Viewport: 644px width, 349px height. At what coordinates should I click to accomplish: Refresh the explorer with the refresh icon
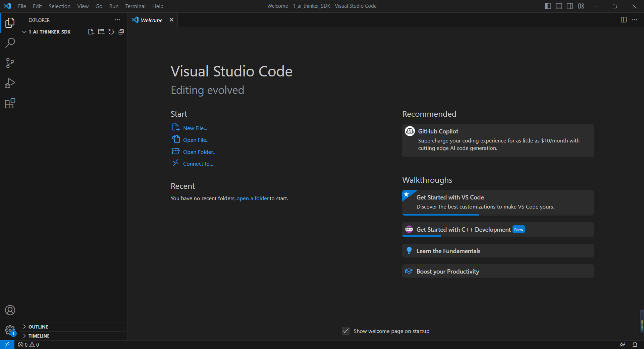pyautogui.click(x=111, y=32)
